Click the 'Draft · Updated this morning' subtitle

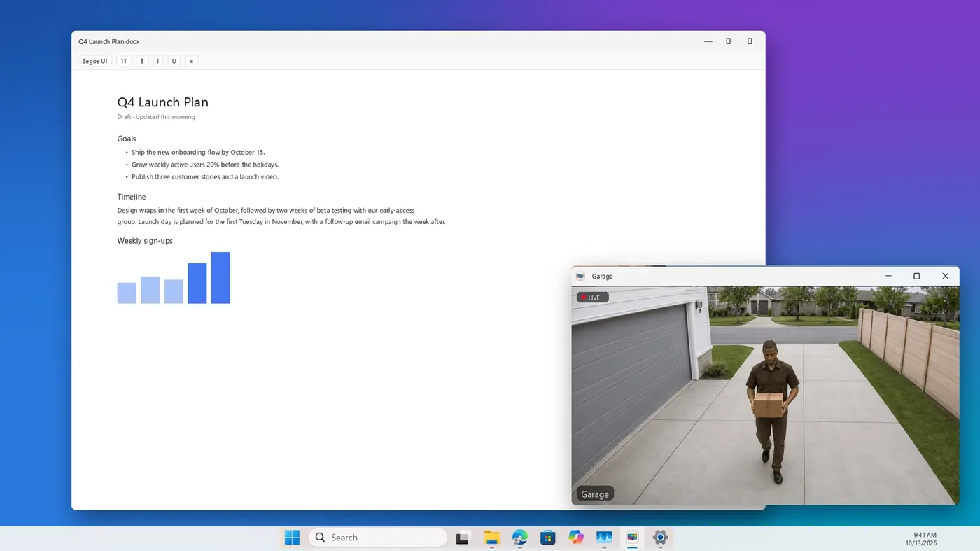pos(156,117)
